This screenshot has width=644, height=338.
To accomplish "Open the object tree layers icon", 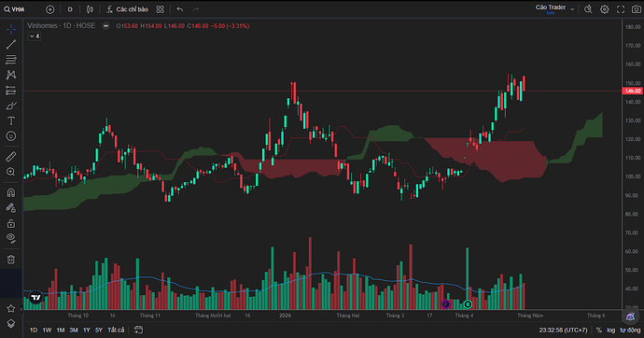I will point(11,324).
